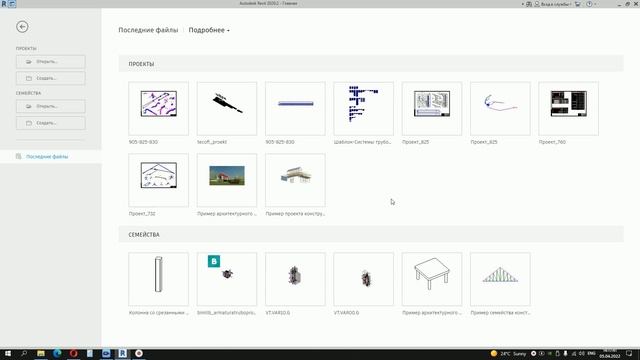Sign in via Вход в службы
This screenshot has height=360, width=640.
[553, 4]
